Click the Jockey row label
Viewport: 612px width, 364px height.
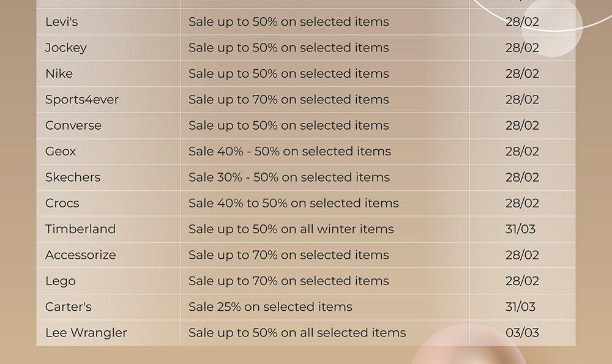click(x=66, y=48)
